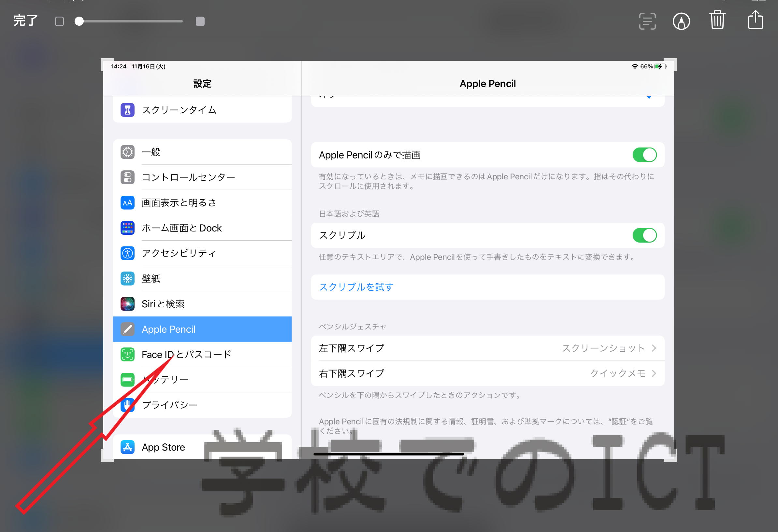
Task: Click the App Store icon
Action: 127,447
